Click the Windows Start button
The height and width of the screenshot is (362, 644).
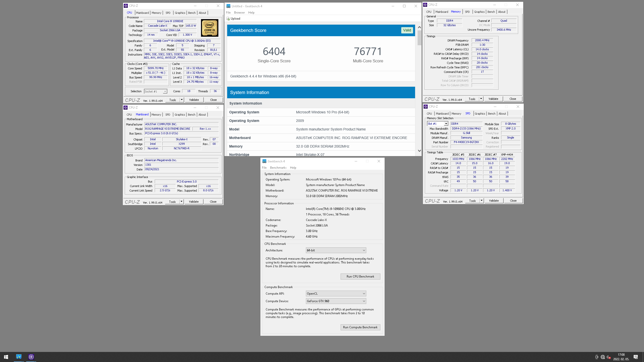click(6, 357)
